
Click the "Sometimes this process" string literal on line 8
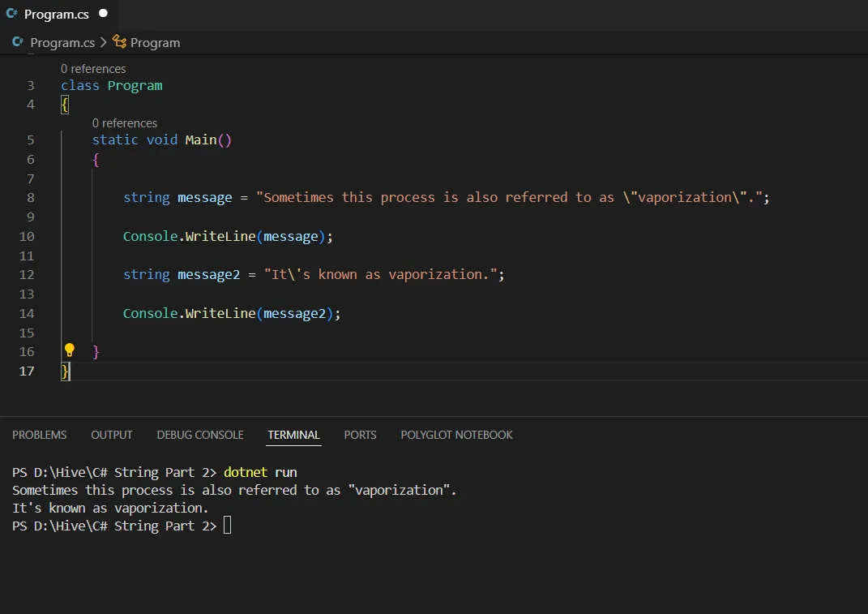(509, 197)
